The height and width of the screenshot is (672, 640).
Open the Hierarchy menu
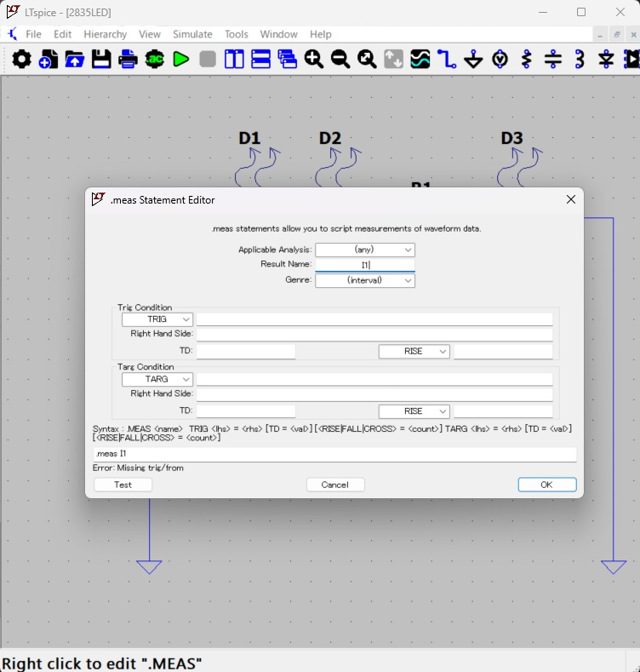pos(106,34)
